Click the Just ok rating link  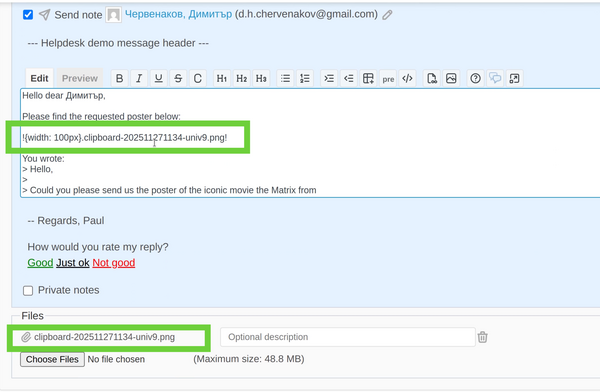click(x=73, y=263)
